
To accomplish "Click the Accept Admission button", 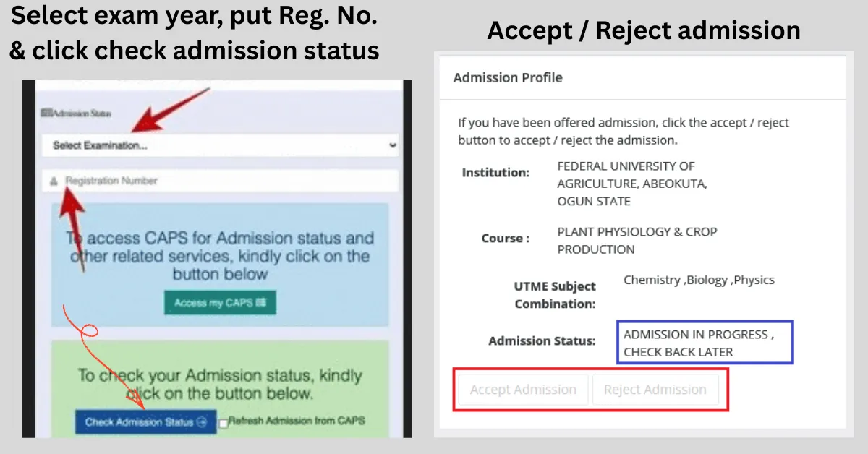I will 522,389.
